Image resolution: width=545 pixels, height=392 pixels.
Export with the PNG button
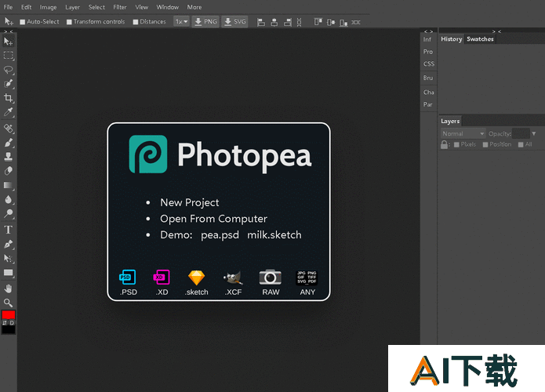[205, 21]
